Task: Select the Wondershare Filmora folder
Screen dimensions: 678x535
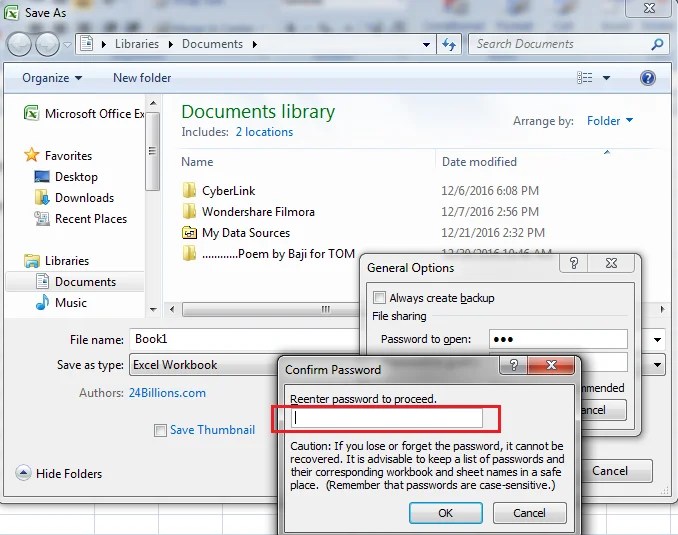Action: click(249, 212)
